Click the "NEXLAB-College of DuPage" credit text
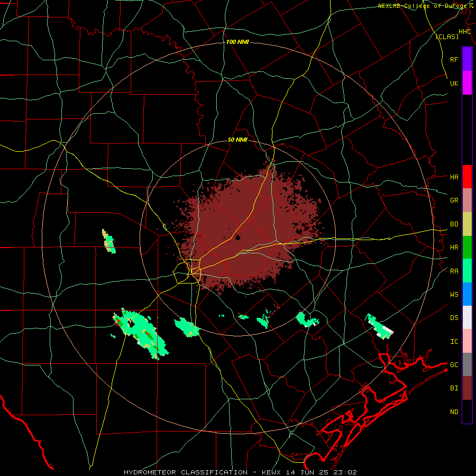This screenshot has height=476, width=476. (422, 6)
